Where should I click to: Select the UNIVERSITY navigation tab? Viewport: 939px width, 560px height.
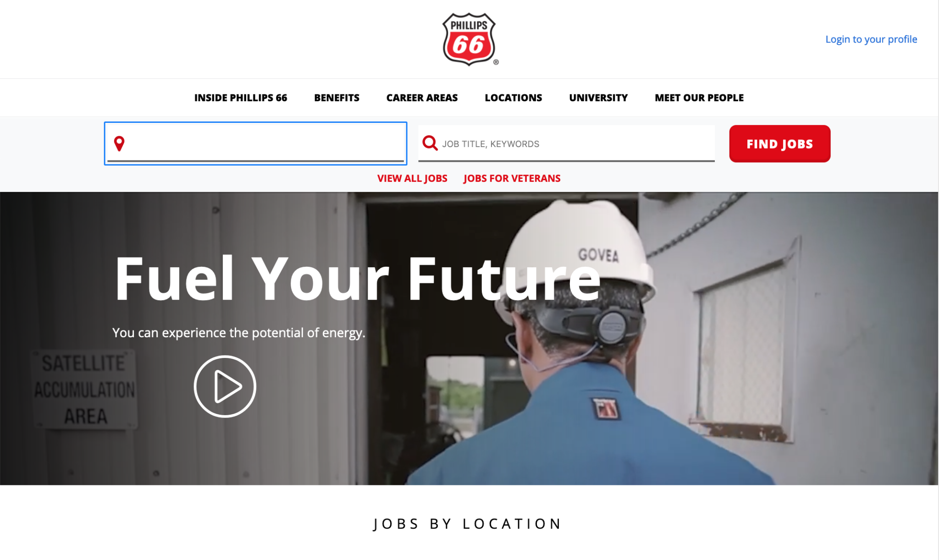(x=598, y=97)
